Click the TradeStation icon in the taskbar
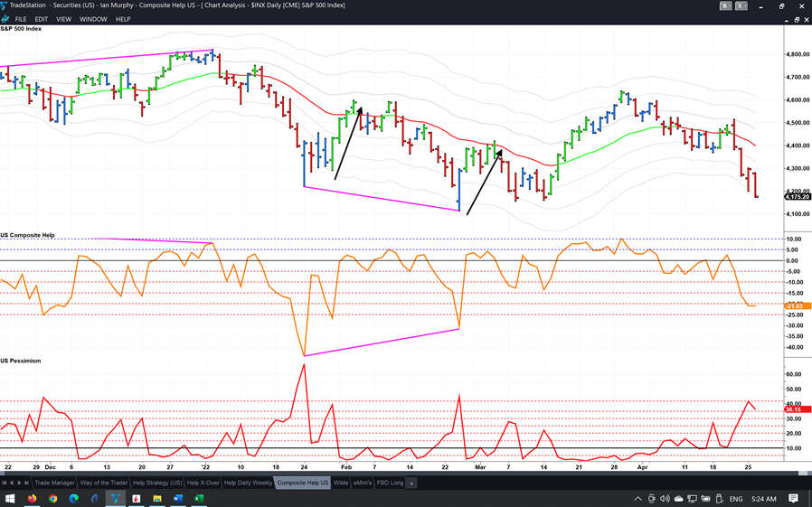The height and width of the screenshot is (507, 812). pyautogui.click(x=115, y=498)
